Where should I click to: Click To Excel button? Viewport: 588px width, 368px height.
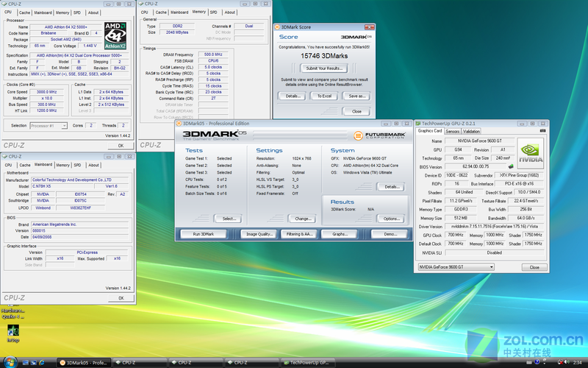pyautogui.click(x=324, y=96)
